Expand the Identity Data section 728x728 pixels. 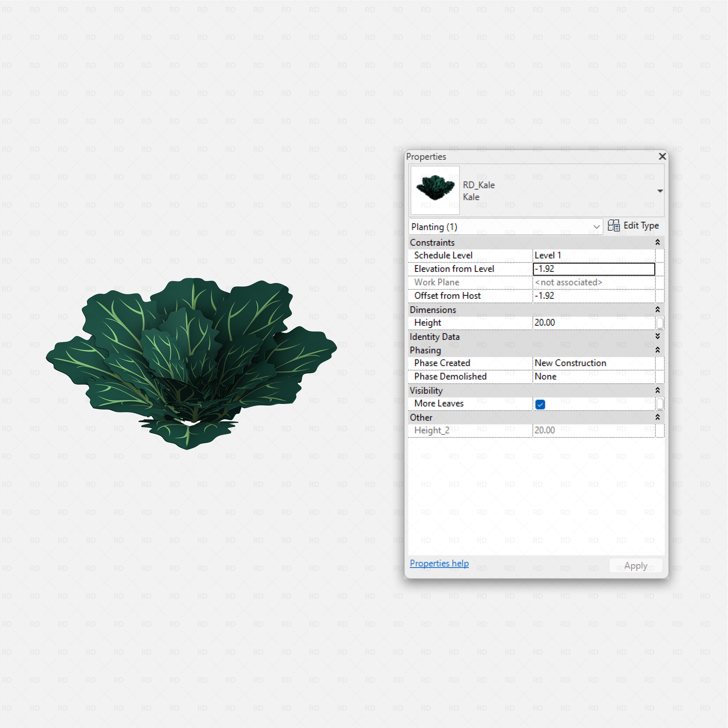(x=657, y=336)
